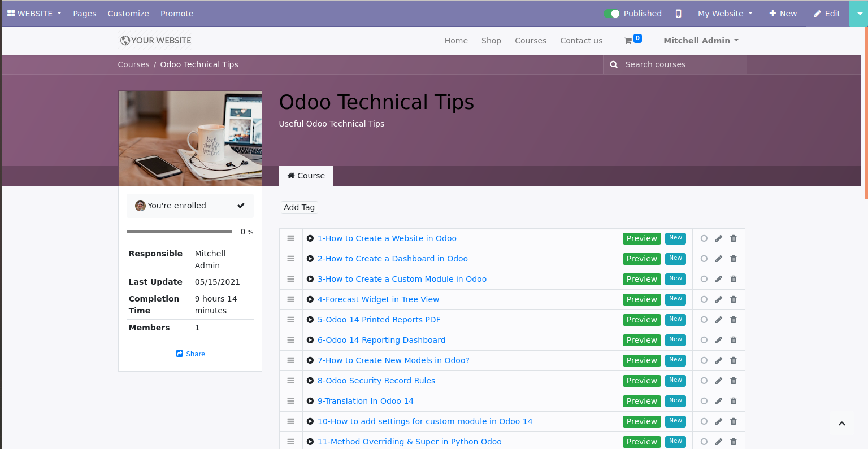This screenshot has height=449, width=868.
Task: Edit lesson 3-How to Create a Custom Module
Action: click(x=719, y=279)
